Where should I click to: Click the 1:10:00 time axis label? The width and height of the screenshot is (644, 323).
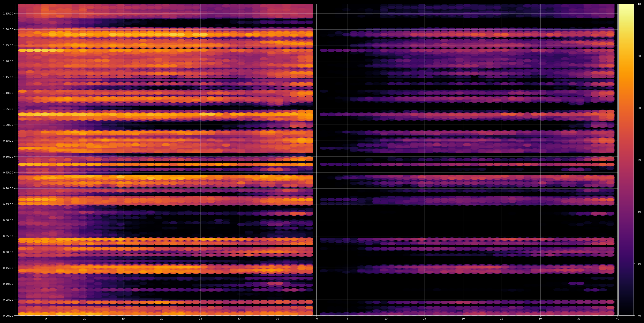tap(8, 93)
